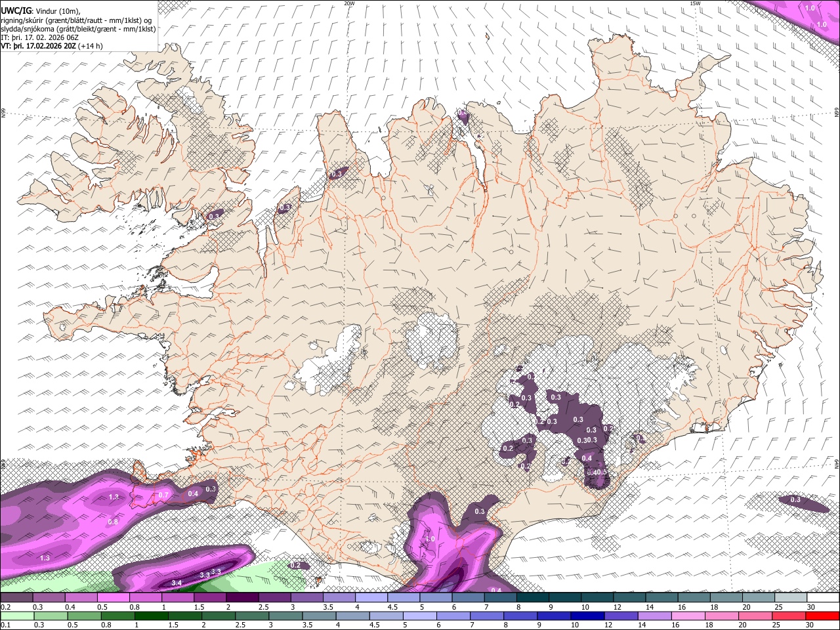This screenshot has height=630, width=840.
Task: Click the "slydda/snjókoma (grátt/bleikt/grænt - mm/1klst)" line
Action: [78, 28]
